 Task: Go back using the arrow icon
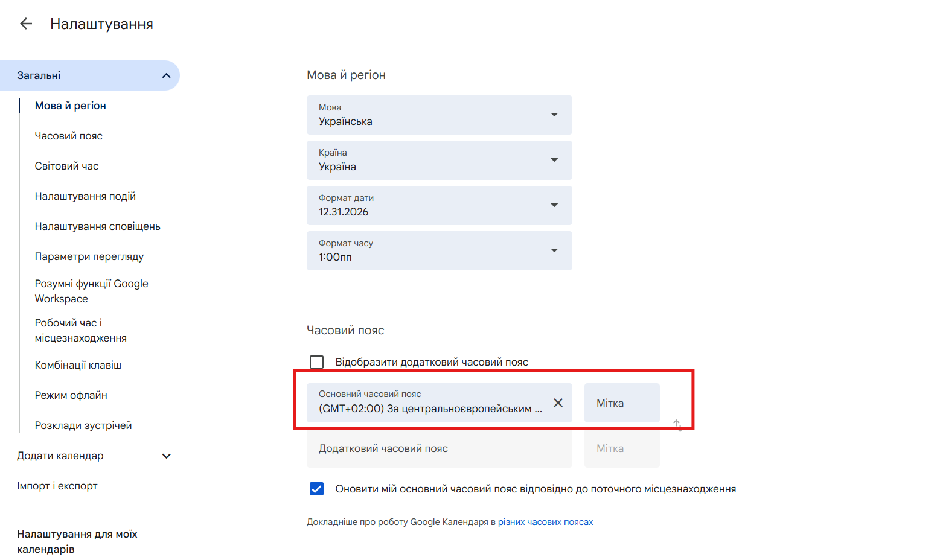tap(25, 24)
